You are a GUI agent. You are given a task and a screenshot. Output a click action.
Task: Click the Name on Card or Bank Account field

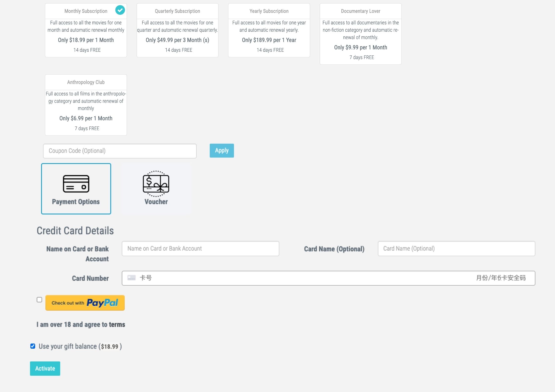coord(200,248)
